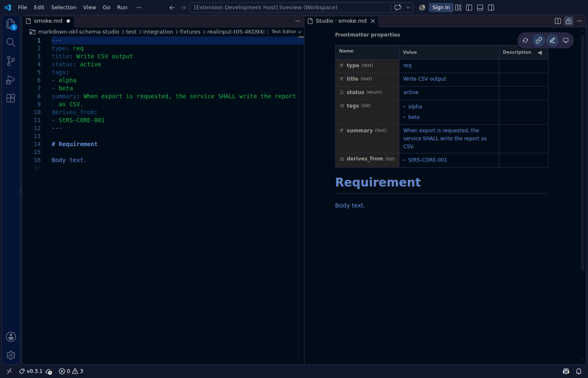Screen dimensions: 588x378
Task: Open the Accounts menu icon
Action: [x=11, y=337]
